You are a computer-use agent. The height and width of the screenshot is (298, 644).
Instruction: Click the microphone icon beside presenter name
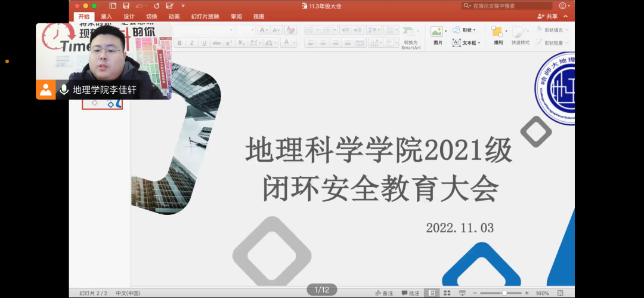(x=64, y=90)
